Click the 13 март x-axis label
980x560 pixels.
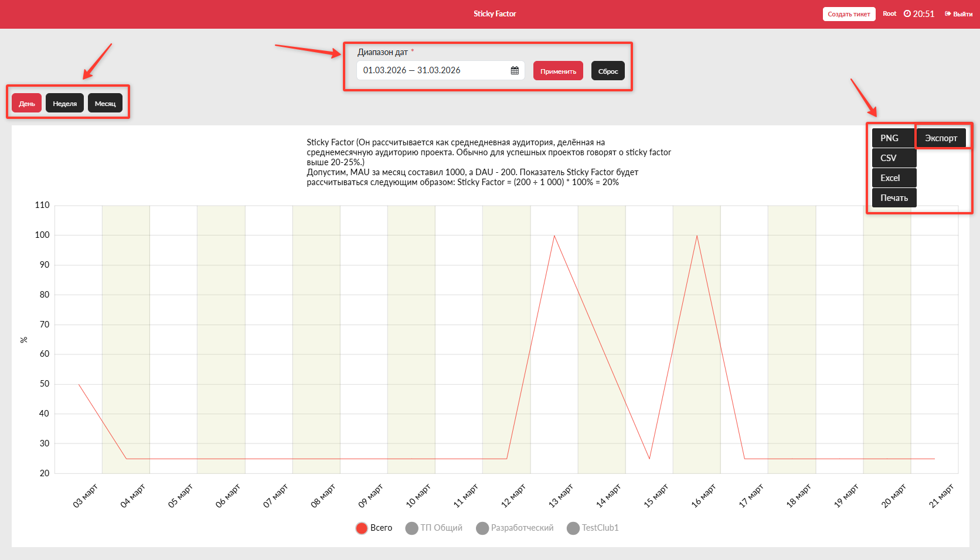(x=561, y=496)
